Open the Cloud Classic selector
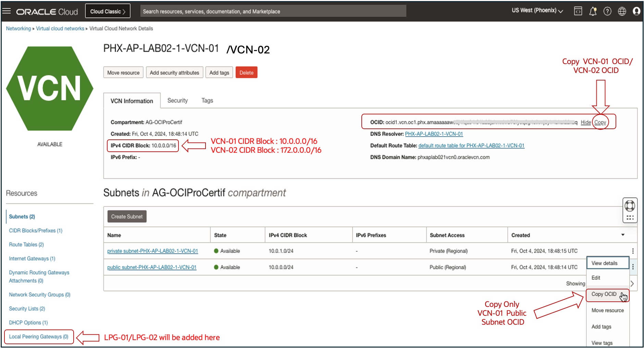The height and width of the screenshot is (349, 644). (108, 11)
